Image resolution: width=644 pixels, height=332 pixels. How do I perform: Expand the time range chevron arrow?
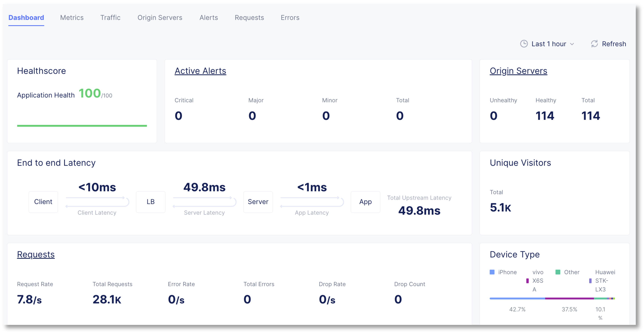tap(572, 44)
